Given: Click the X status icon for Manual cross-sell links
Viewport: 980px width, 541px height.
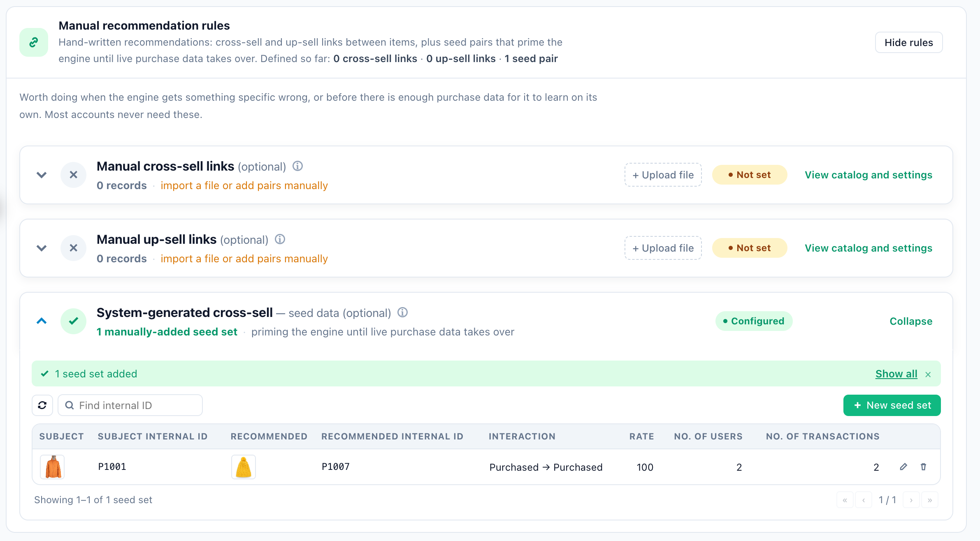Looking at the screenshot, I should 73,175.
